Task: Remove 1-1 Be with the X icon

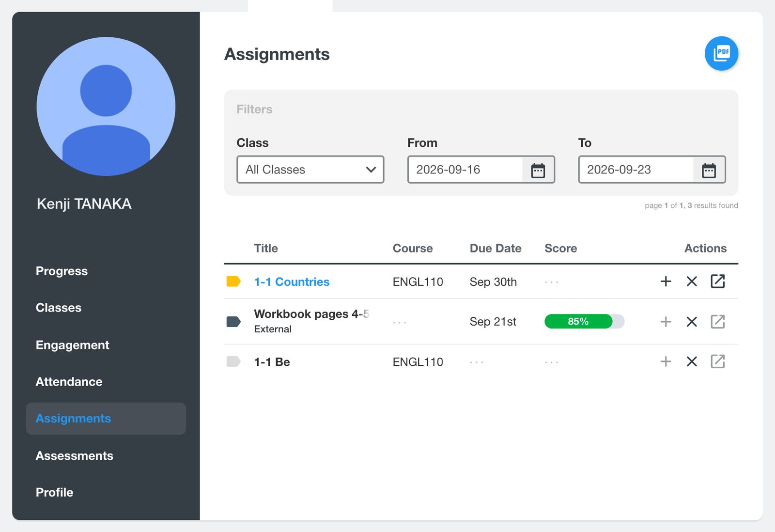Action: tap(692, 361)
